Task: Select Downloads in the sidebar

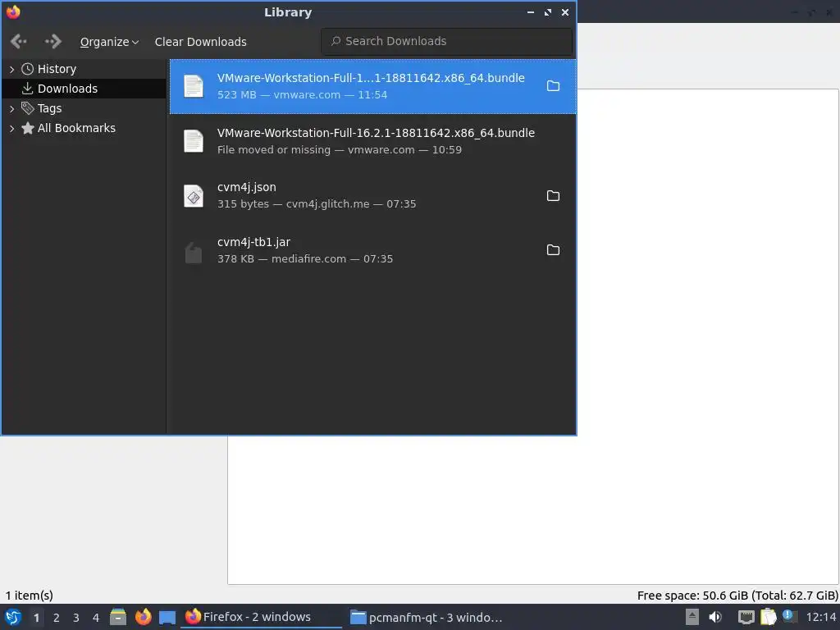Action: [x=67, y=89]
